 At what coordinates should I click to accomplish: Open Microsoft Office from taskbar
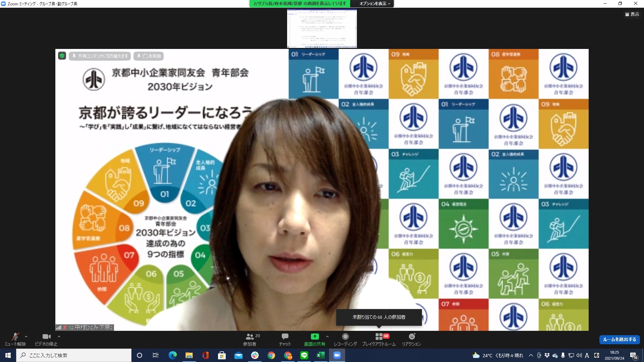pos(205,355)
